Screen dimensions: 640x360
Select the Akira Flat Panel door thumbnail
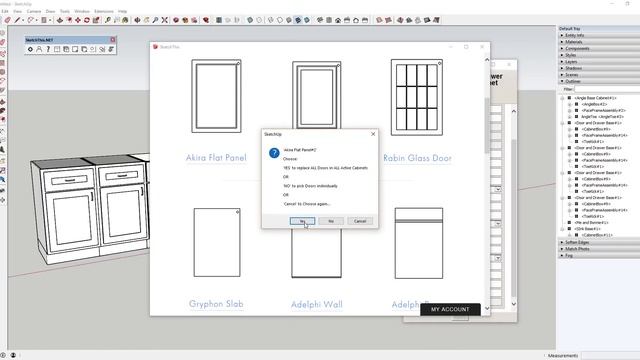pos(216,96)
